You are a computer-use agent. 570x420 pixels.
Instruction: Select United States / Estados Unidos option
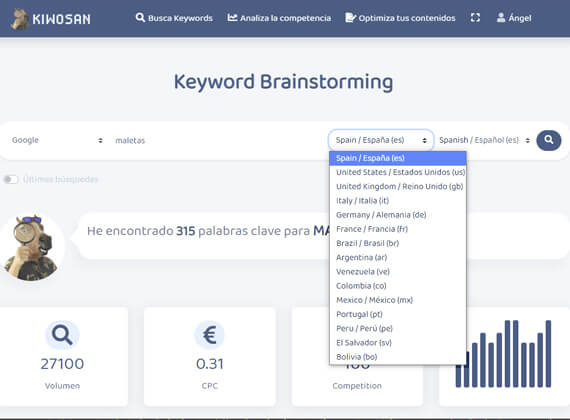pos(398,172)
